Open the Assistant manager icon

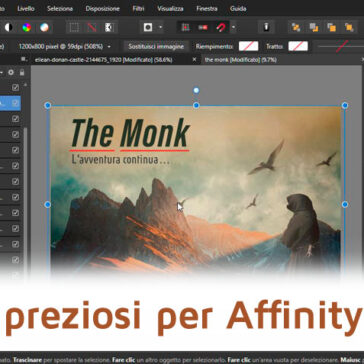click(266, 27)
